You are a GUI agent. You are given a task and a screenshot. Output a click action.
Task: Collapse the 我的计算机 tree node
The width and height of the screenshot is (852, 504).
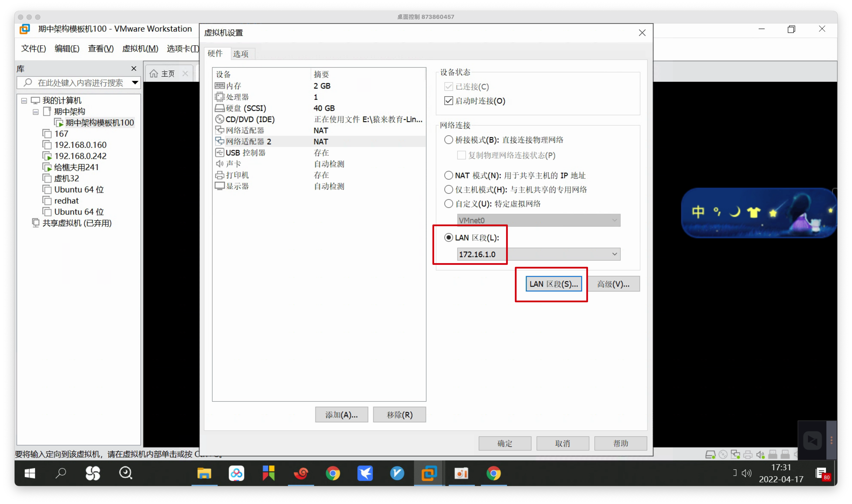coord(24,101)
